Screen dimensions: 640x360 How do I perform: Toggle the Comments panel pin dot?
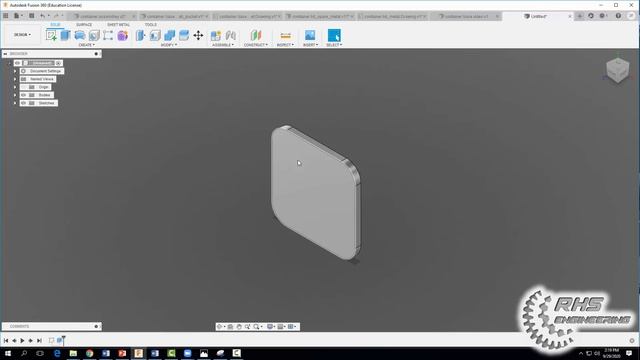[x=96, y=326]
